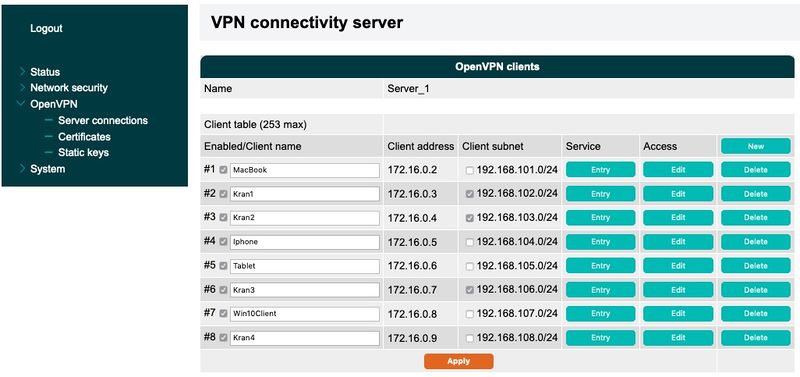
Task: Open Service Entry for Kran1
Action: coord(601,194)
